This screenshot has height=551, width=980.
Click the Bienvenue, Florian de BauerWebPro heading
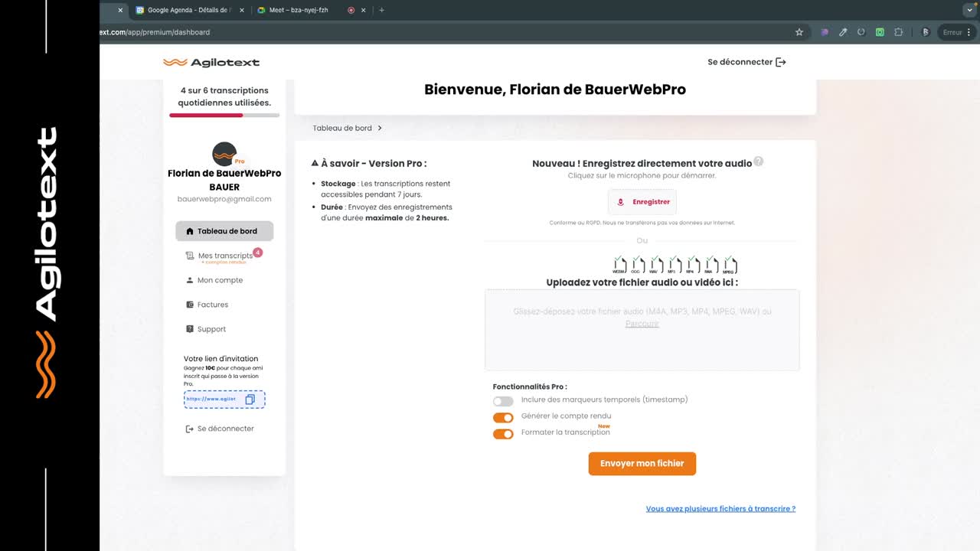555,90
